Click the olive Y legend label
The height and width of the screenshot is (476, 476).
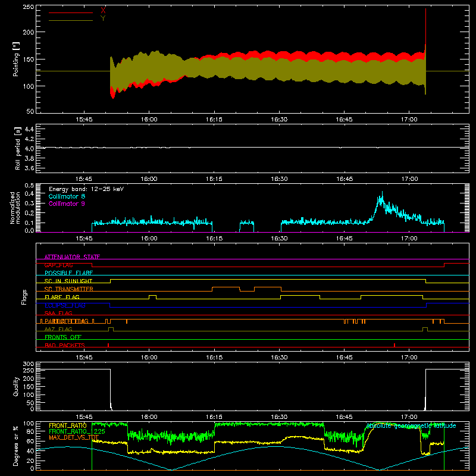[x=103, y=18]
